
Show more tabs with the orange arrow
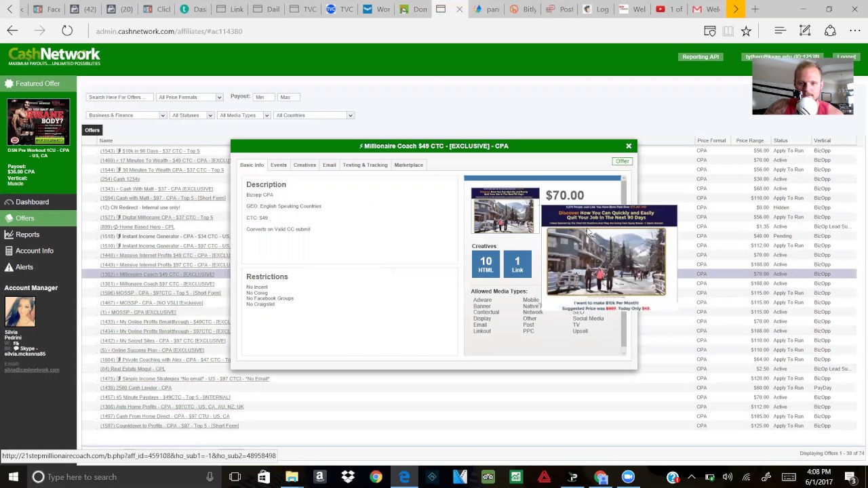click(736, 9)
